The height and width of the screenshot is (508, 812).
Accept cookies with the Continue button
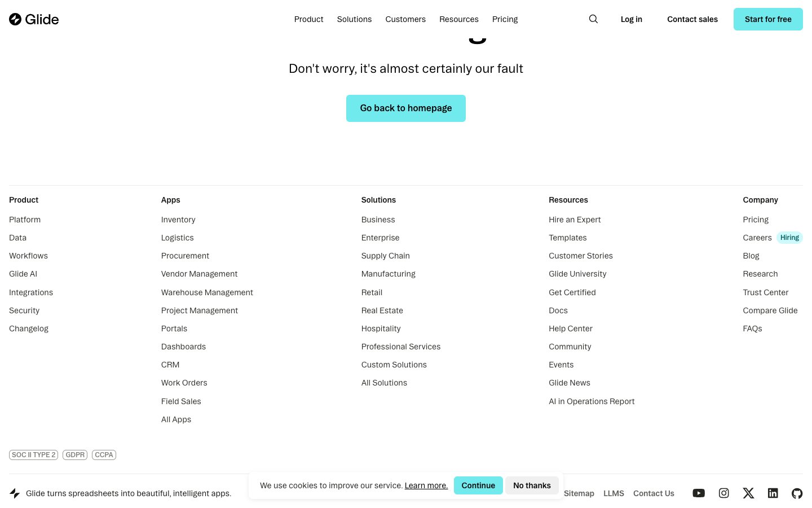(478, 485)
